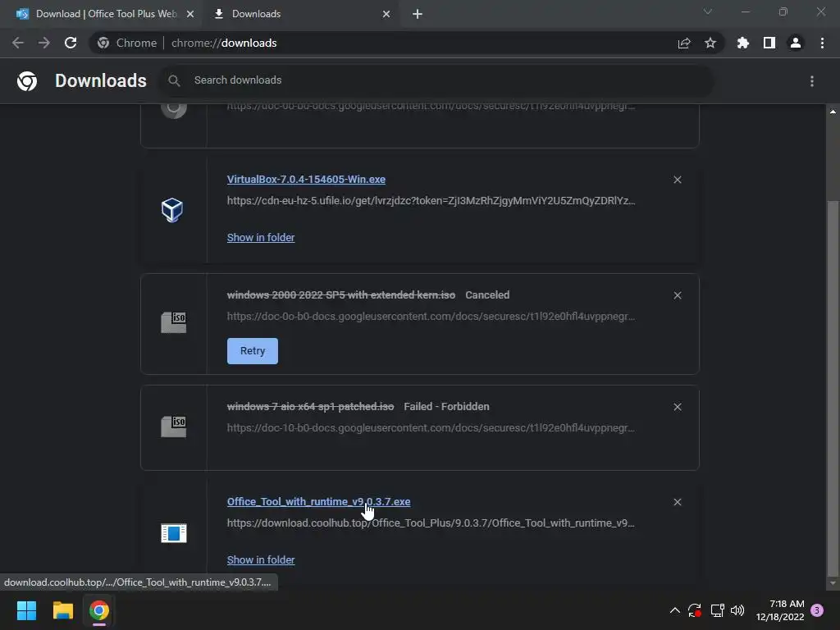Click the download.coolhub.top source URL
Screen dimensions: 840x630
[x=431, y=523]
